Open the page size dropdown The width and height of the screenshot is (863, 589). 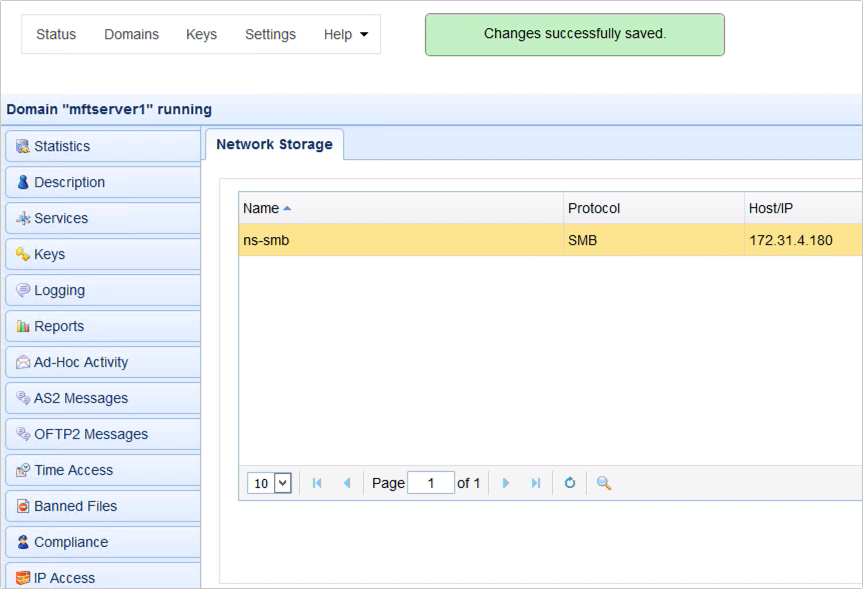point(268,482)
